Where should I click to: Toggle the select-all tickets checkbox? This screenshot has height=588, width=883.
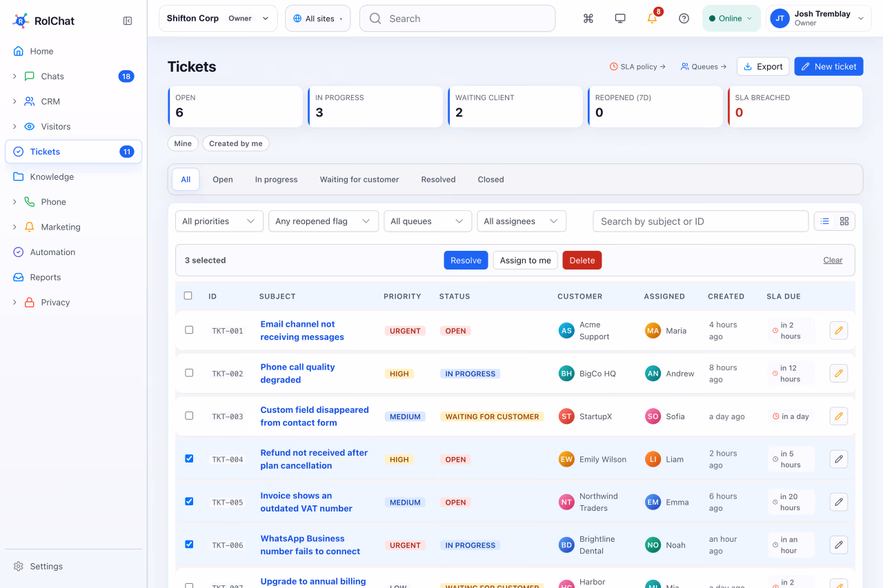pos(188,296)
